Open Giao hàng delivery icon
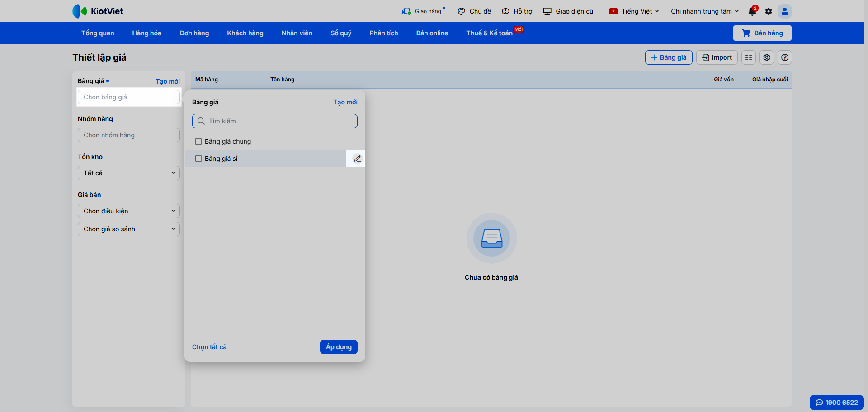The width and height of the screenshot is (868, 412). 406,11
